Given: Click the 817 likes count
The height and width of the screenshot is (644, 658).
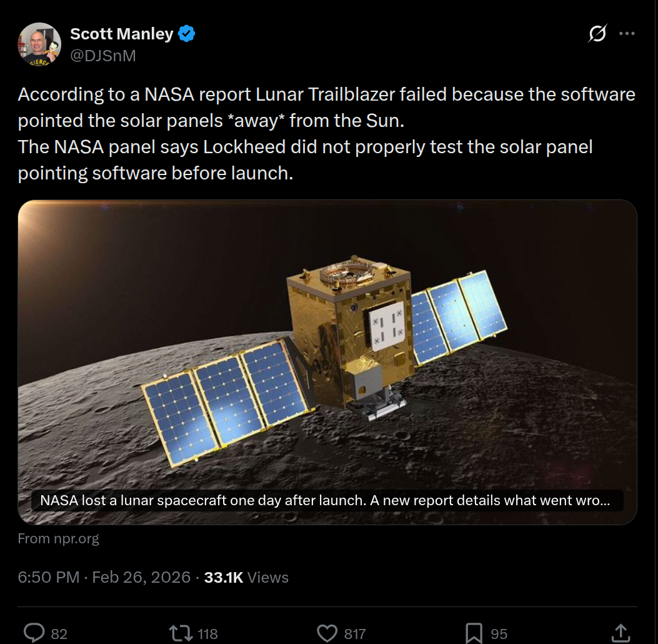Looking at the screenshot, I should pyautogui.click(x=355, y=634).
